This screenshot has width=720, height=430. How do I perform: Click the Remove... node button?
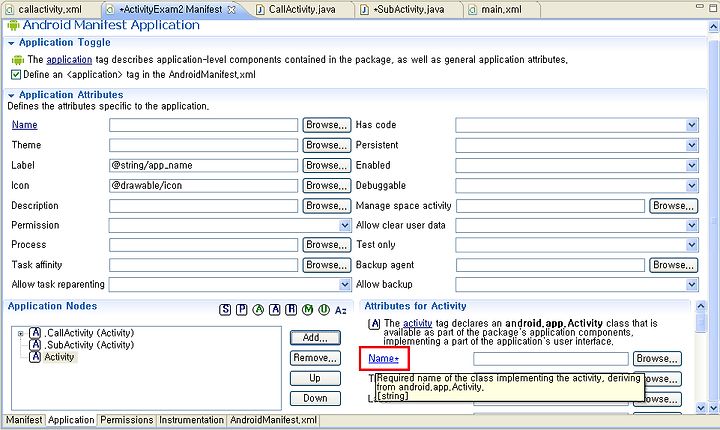[315, 358]
